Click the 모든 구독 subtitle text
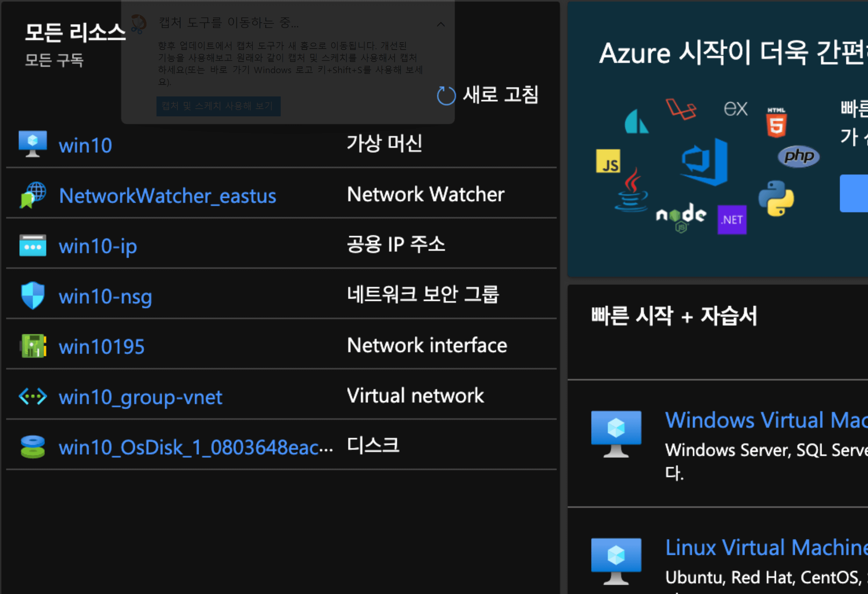Screen dimensions: 868x594 tap(54, 60)
